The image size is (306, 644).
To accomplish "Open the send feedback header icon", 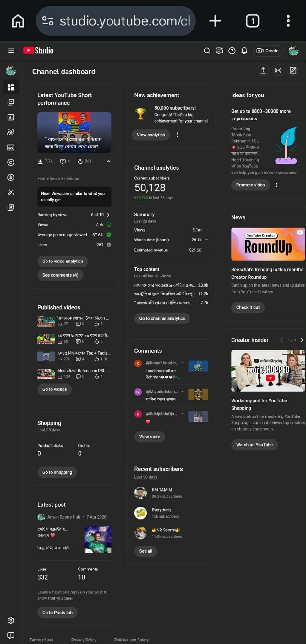I will coord(219,51).
